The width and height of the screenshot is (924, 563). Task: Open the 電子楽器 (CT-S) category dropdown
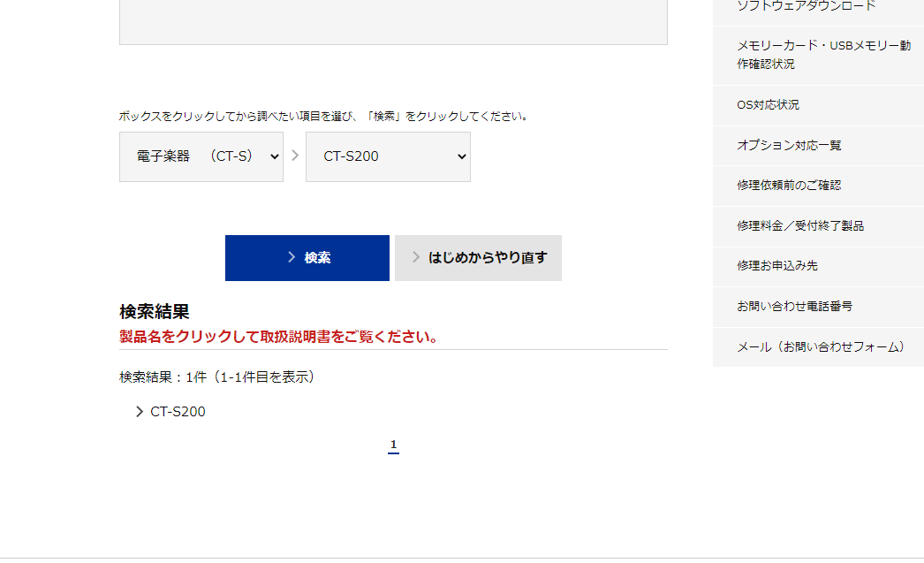(201, 156)
